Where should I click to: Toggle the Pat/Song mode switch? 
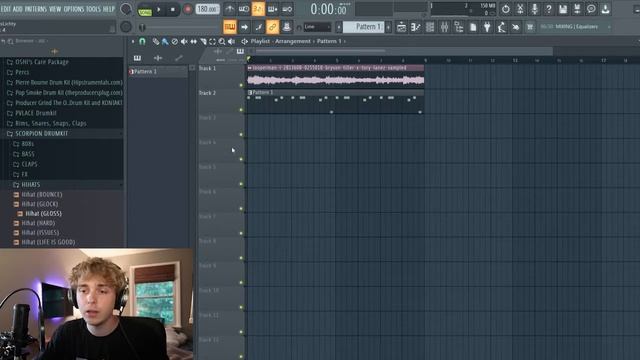point(144,9)
